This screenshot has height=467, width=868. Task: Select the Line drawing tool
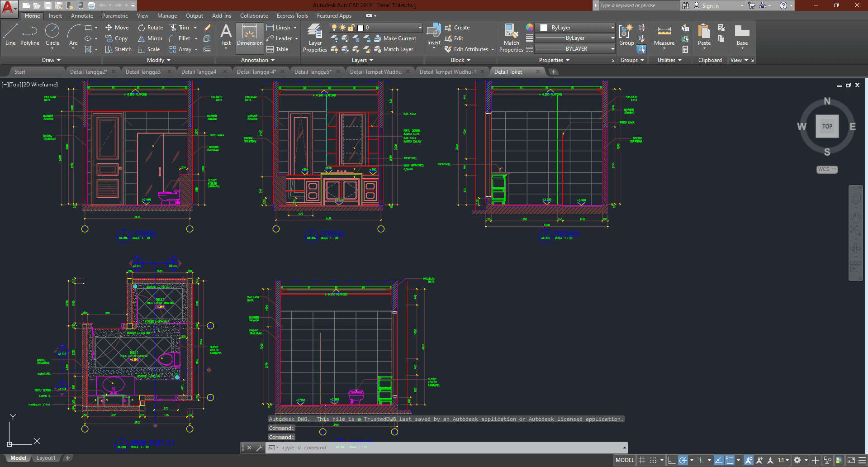10,35
